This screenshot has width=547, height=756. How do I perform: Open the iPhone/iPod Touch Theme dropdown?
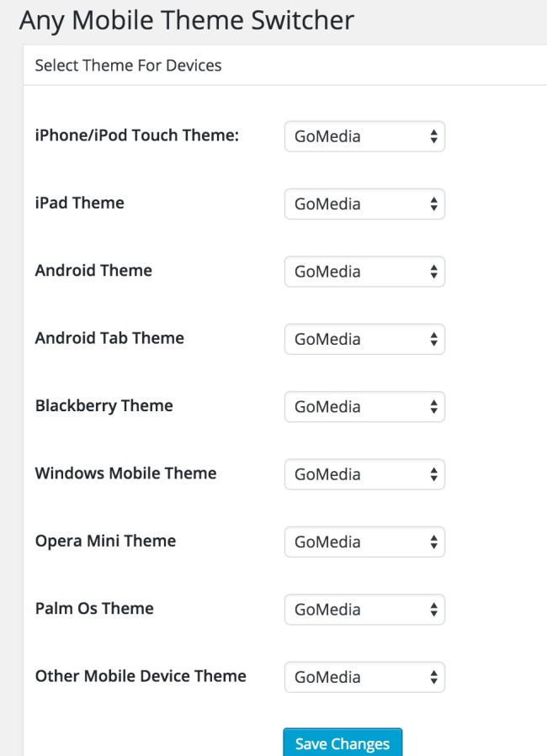364,136
